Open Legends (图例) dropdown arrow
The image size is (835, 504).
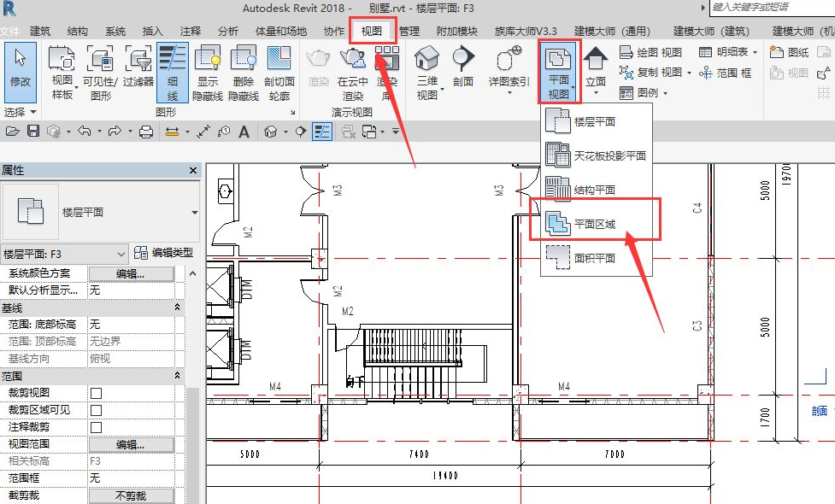pos(665,94)
